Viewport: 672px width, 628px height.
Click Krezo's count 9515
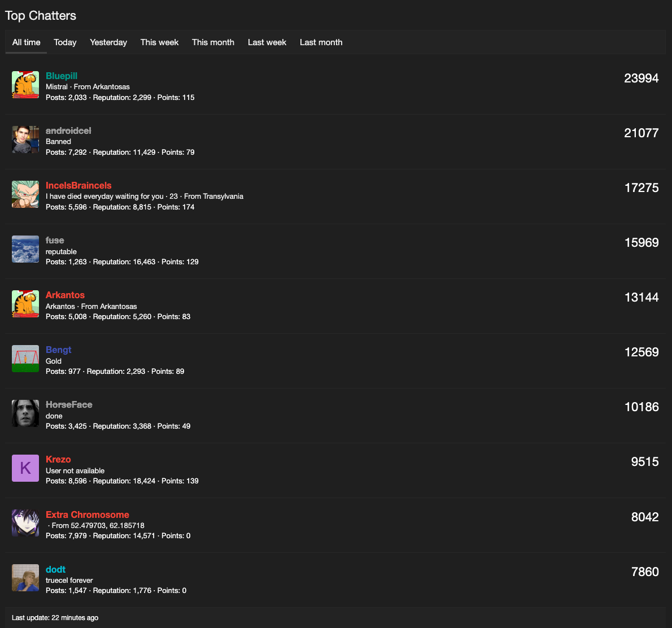pyautogui.click(x=644, y=461)
